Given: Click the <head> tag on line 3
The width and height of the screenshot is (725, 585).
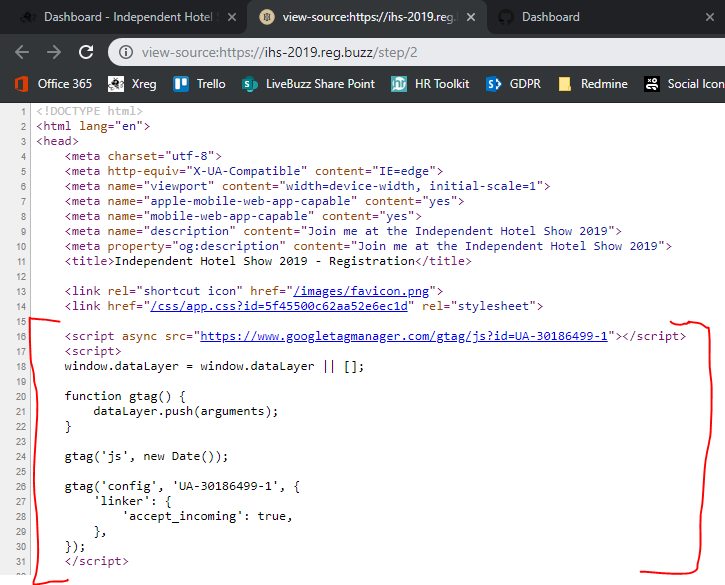Looking at the screenshot, I should click(57, 141).
